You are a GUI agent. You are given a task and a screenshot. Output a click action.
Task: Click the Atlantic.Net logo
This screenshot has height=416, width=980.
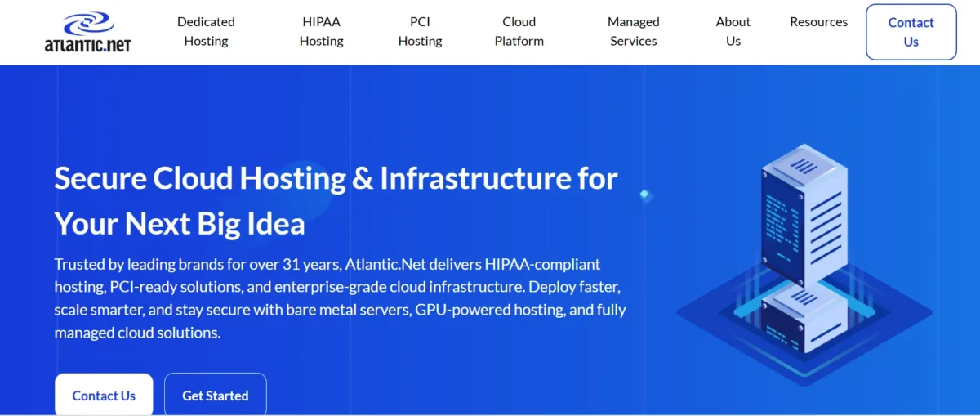pos(87,32)
